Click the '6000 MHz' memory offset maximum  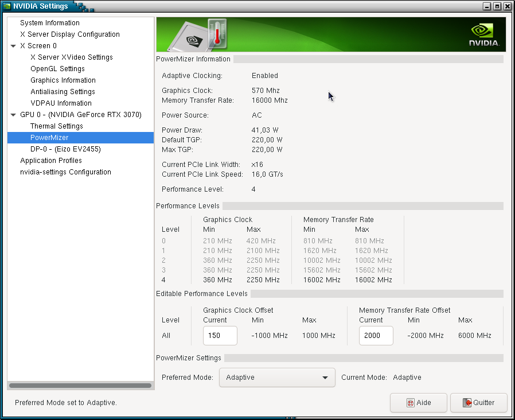point(475,336)
